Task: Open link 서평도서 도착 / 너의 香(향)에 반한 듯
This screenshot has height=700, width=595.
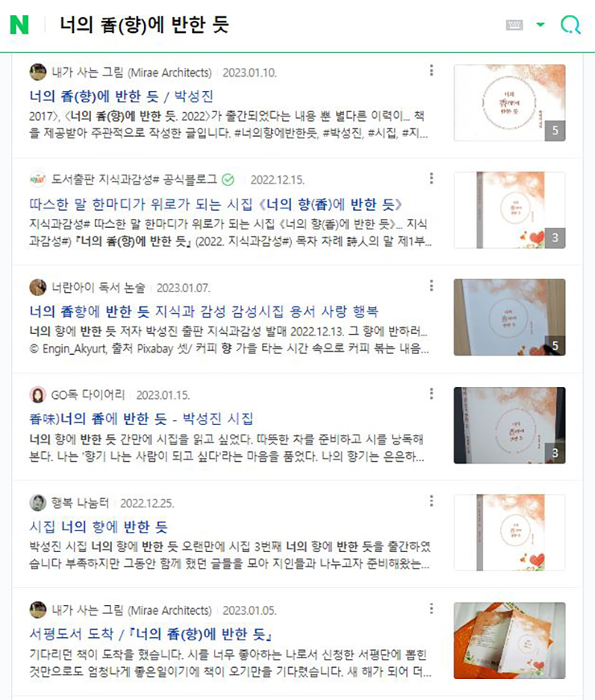Action: point(150,634)
